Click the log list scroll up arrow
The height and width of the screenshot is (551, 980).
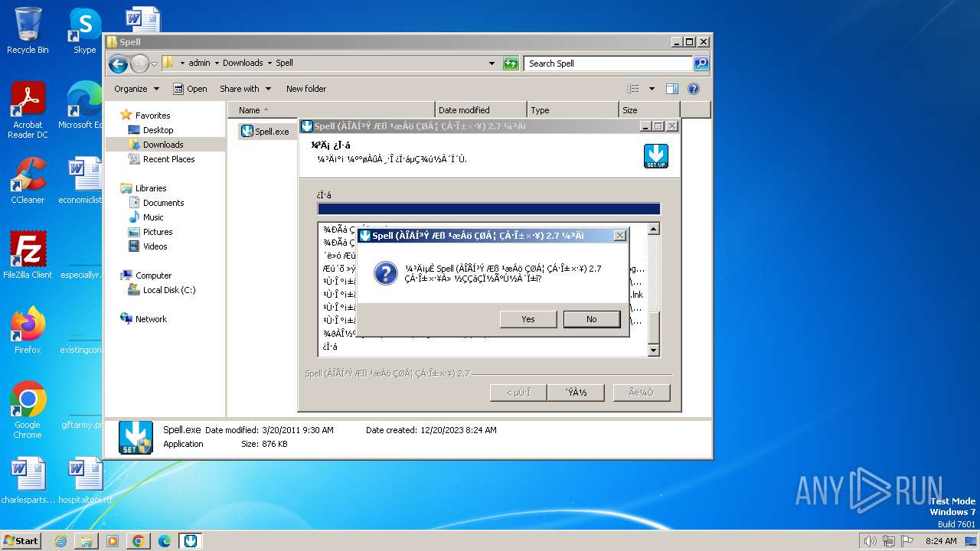(x=653, y=229)
